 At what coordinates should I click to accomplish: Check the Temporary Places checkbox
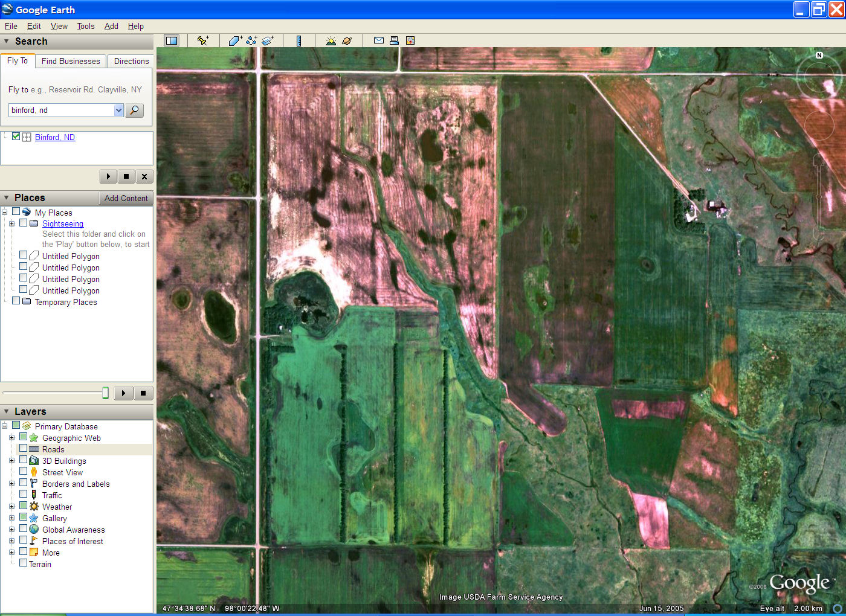coord(16,301)
